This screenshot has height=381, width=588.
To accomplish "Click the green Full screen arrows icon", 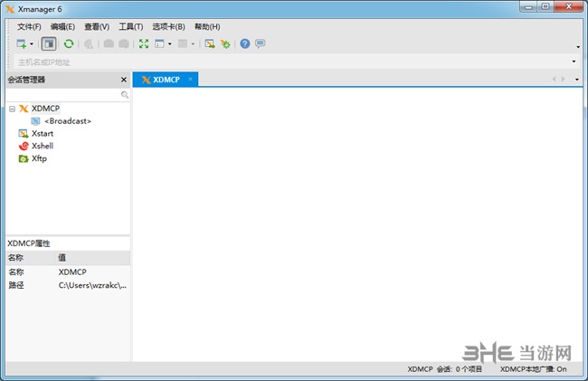I will (144, 43).
